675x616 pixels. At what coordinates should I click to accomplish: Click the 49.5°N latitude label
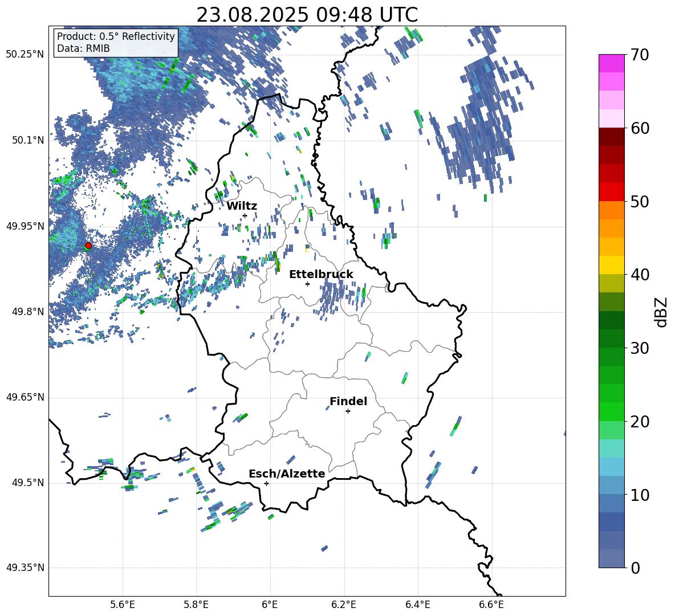click(28, 483)
